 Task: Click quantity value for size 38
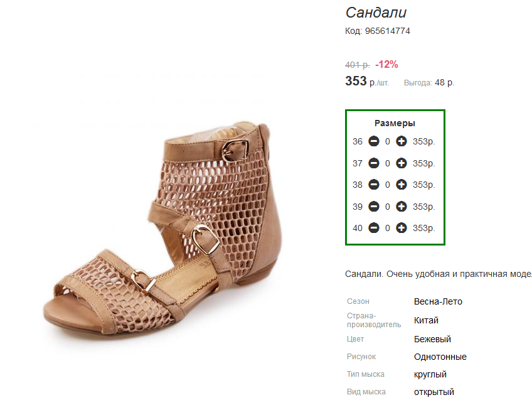388,185
